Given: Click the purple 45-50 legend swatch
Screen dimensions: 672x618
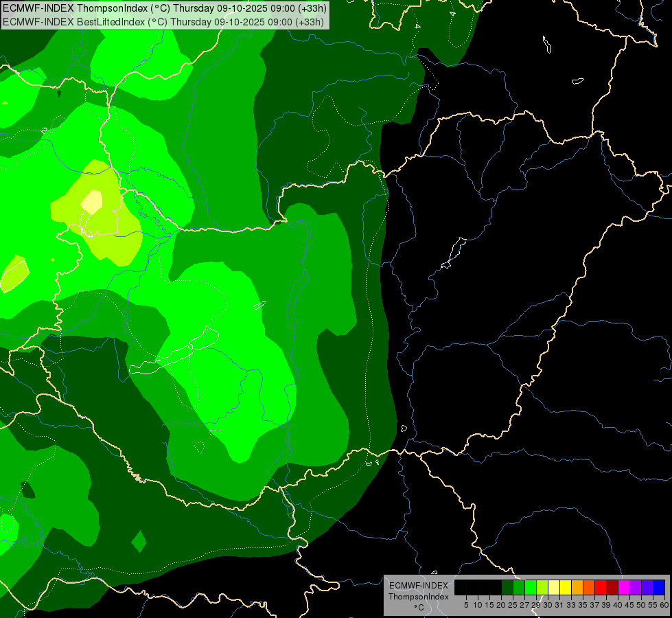Looking at the screenshot, I should click(x=636, y=587).
